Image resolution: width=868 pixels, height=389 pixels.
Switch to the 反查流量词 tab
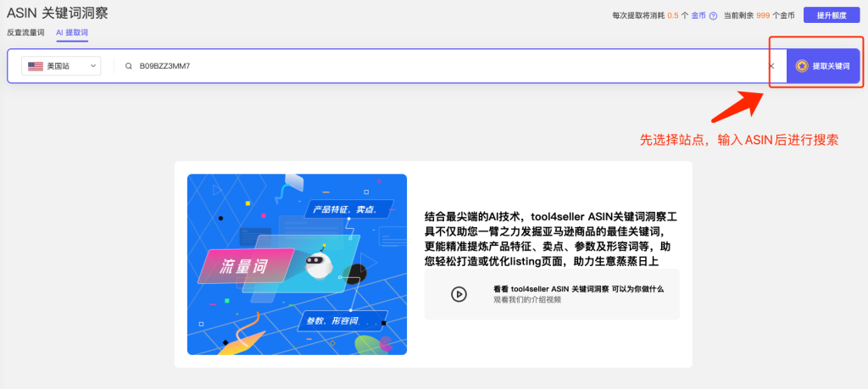tap(25, 33)
